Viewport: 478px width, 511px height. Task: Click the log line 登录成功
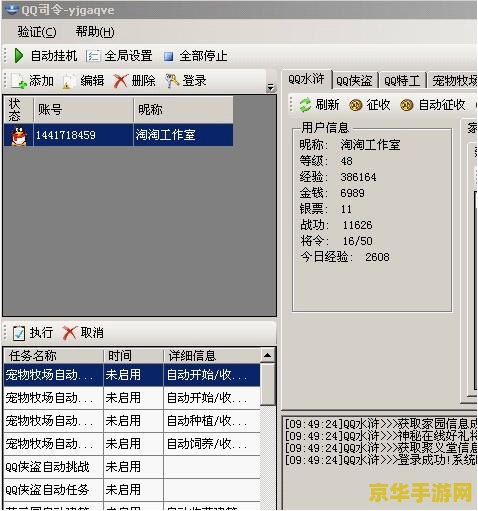[x=381, y=460]
